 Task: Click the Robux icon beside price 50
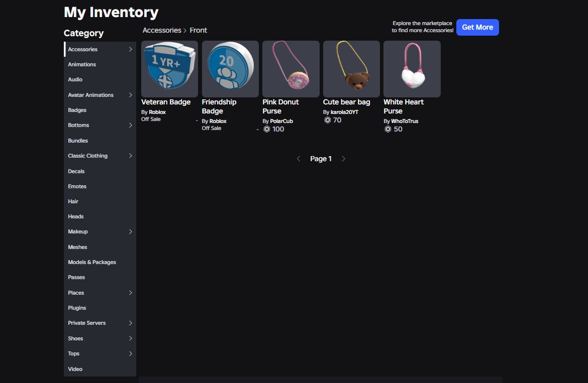click(x=388, y=129)
